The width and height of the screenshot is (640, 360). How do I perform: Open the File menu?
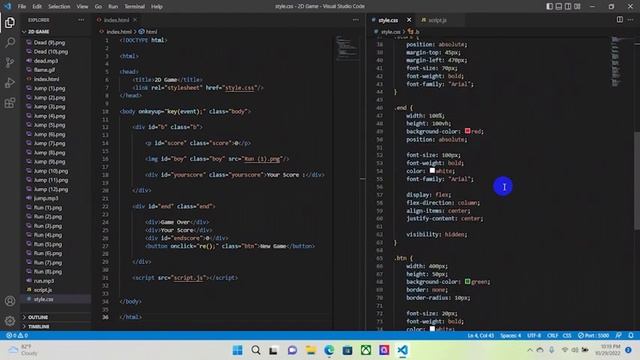(22, 7)
